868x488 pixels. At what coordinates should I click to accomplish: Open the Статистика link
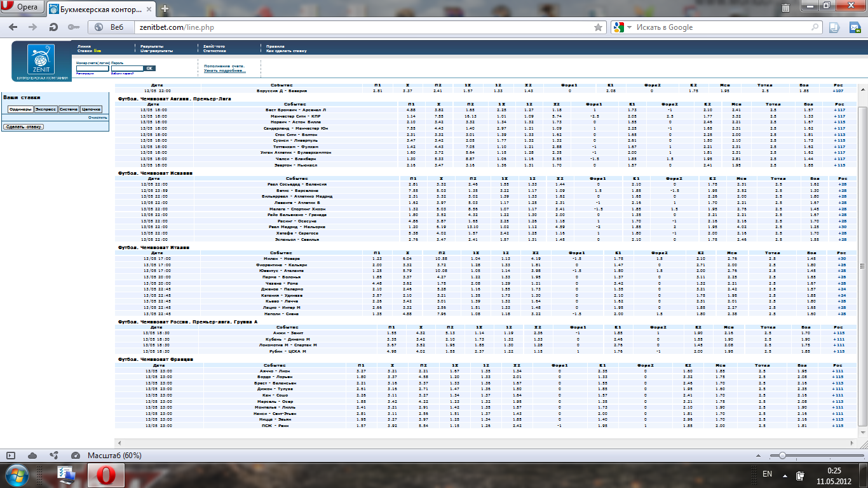[215, 51]
